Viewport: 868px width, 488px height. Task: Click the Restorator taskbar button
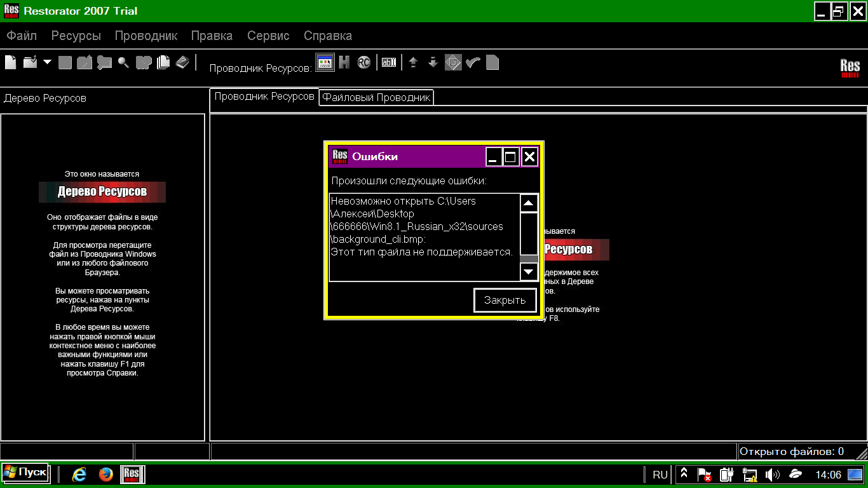(132, 474)
